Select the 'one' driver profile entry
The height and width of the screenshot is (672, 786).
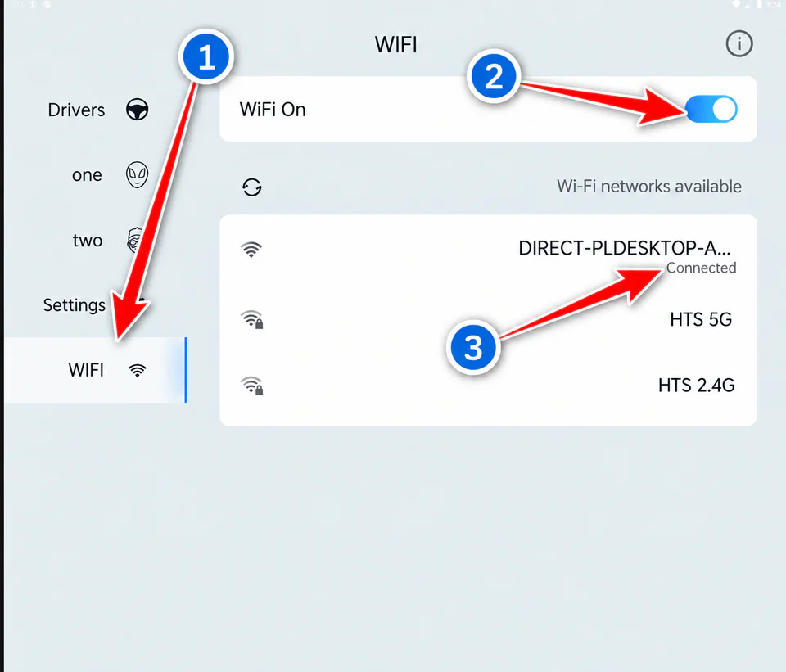95,175
